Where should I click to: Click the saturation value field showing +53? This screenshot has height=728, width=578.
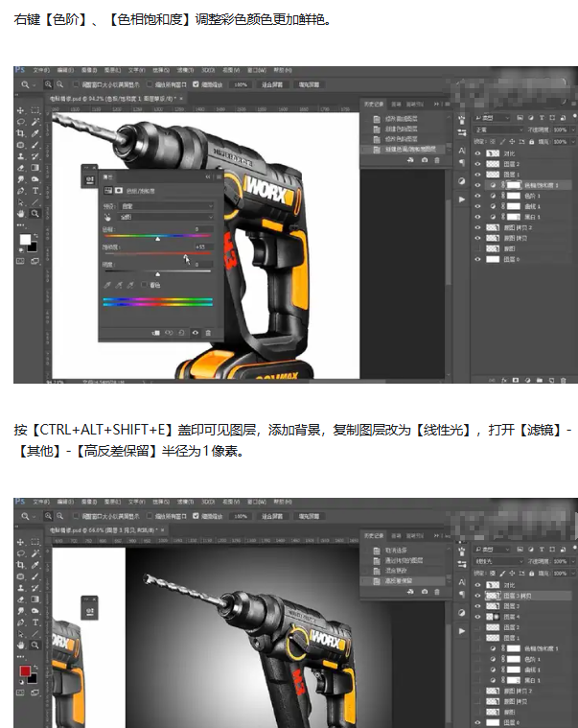203,247
